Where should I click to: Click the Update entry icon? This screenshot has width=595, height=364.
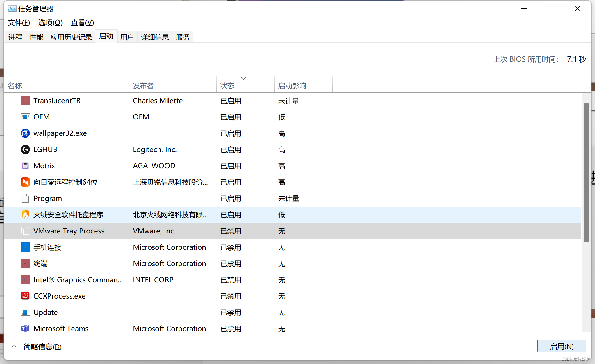(x=25, y=312)
